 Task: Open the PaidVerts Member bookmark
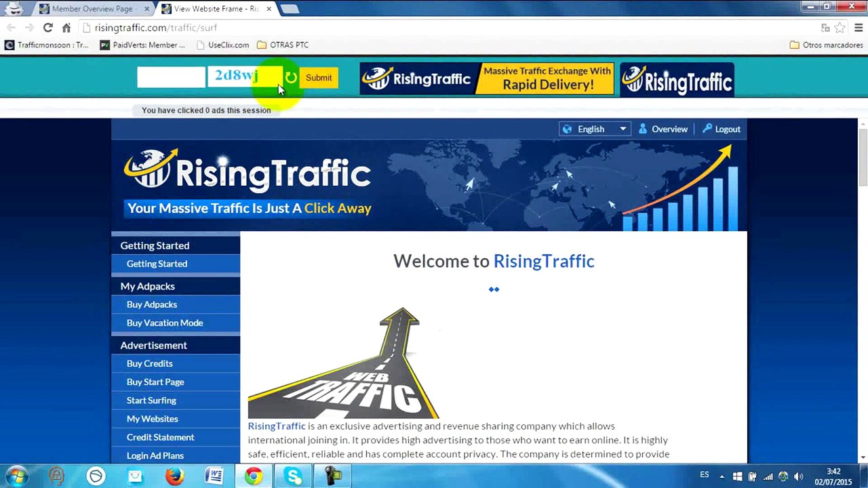tap(142, 45)
